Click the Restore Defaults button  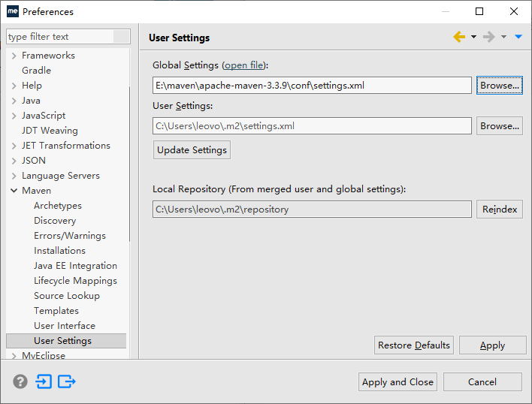point(414,345)
